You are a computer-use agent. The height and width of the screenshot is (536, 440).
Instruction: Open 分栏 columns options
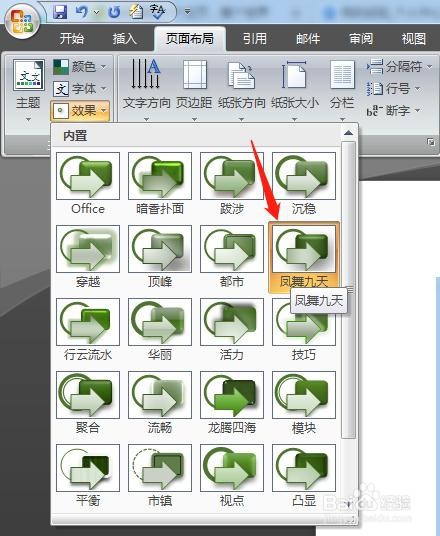pyautogui.click(x=342, y=90)
